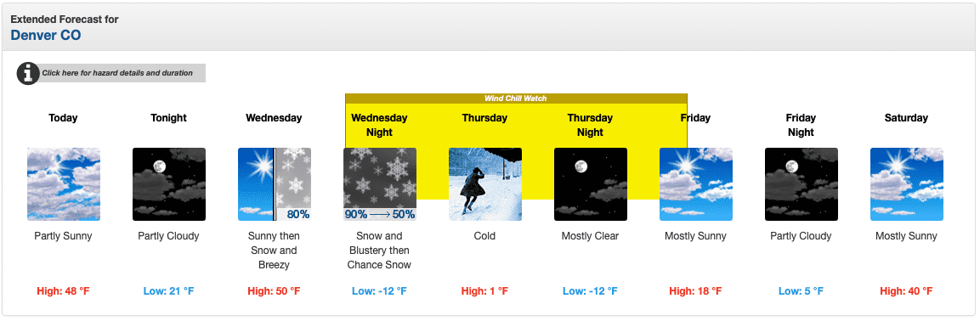980x321 pixels.
Task: Click the Thursday Night day heading
Action: point(590,125)
